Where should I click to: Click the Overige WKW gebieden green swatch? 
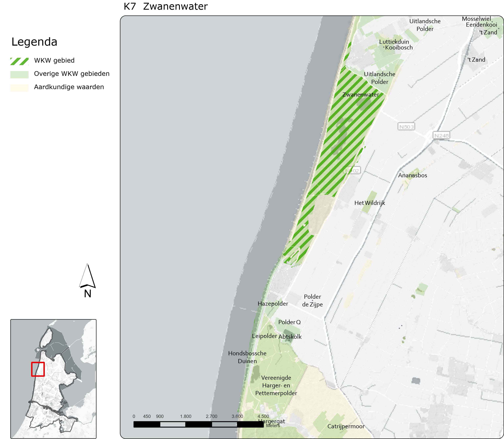tap(19, 75)
